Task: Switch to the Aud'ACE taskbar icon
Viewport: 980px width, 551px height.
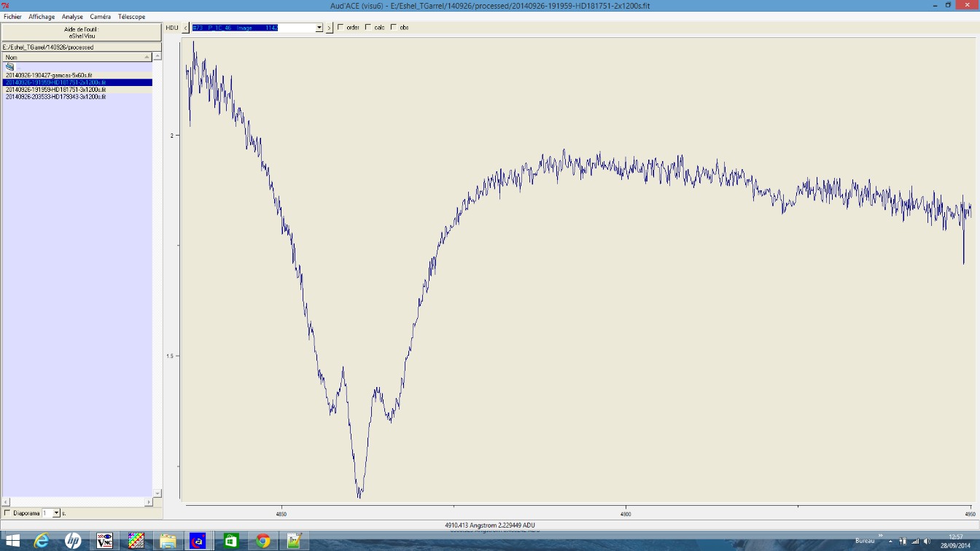Action: pyautogui.click(x=198, y=541)
